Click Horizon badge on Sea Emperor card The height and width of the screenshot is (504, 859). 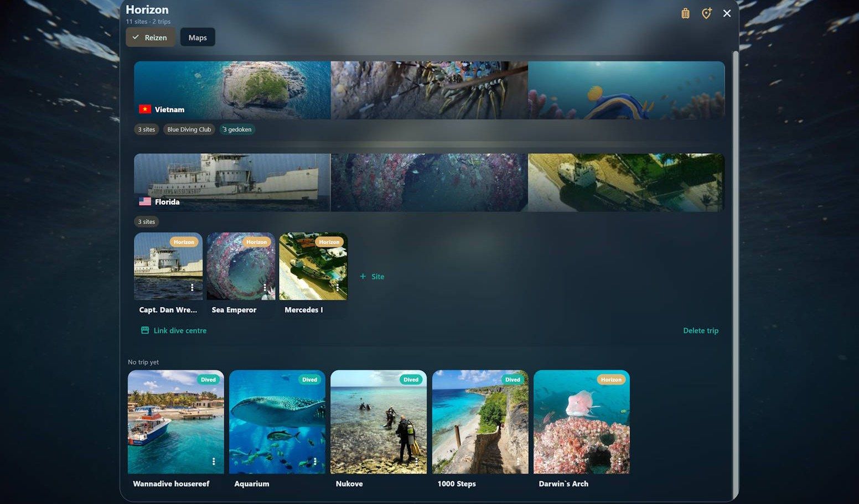256,242
